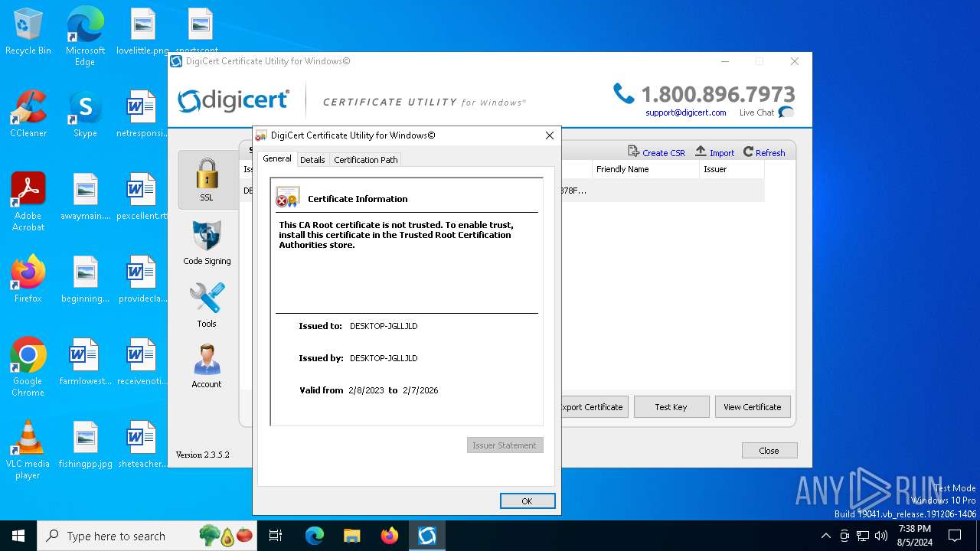Sort by the Issuer column header

(731, 169)
